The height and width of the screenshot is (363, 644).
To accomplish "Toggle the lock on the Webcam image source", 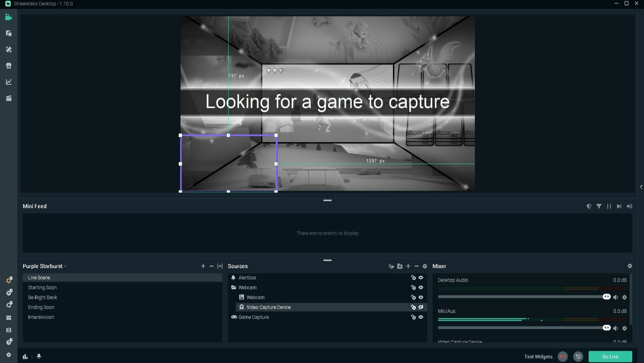I will [x=413, y=297].
